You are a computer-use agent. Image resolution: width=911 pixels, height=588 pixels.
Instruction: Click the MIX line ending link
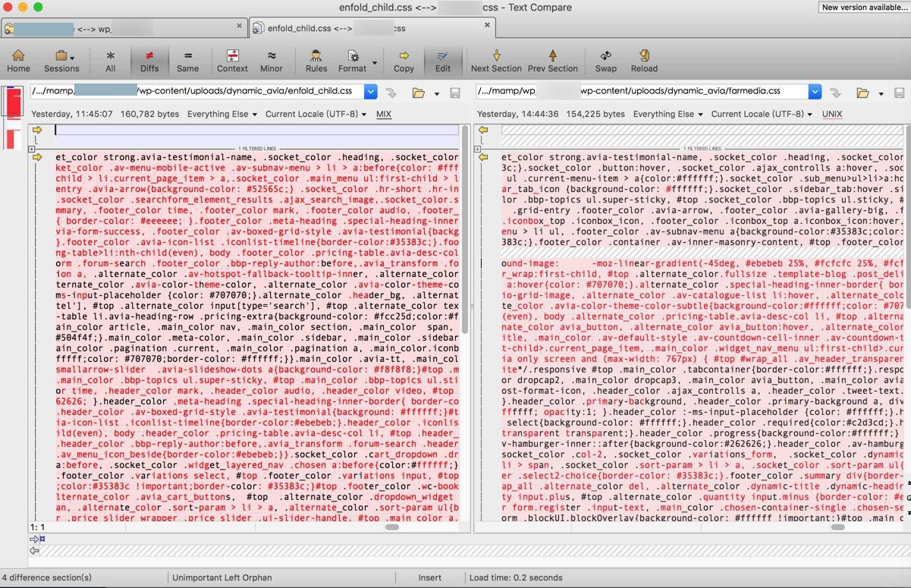384,114
